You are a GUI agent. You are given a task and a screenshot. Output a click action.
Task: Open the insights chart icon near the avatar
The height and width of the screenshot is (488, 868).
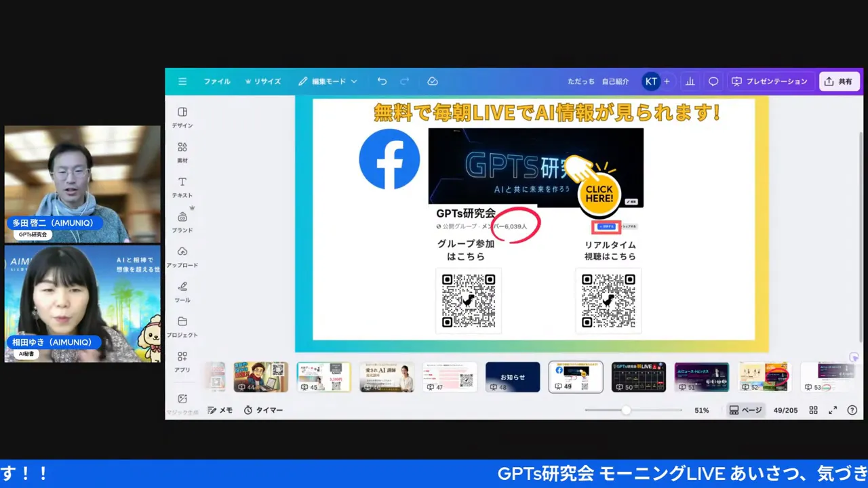[x=690, y=81]
